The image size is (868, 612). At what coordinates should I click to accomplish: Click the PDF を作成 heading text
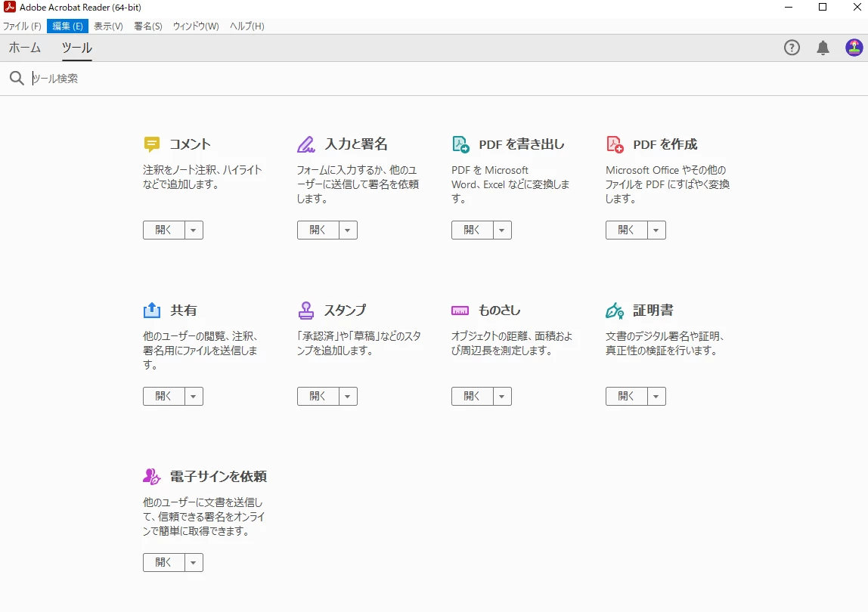coord(665,144)
